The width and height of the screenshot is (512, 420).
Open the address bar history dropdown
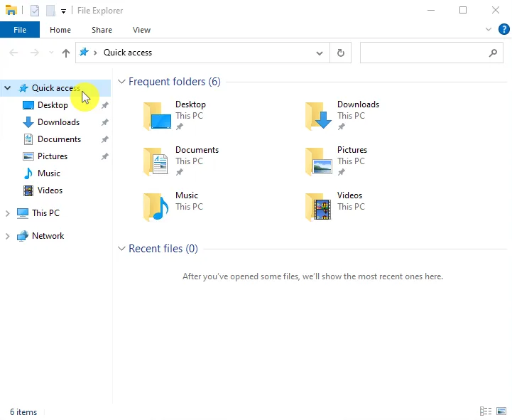click(320, 53)
